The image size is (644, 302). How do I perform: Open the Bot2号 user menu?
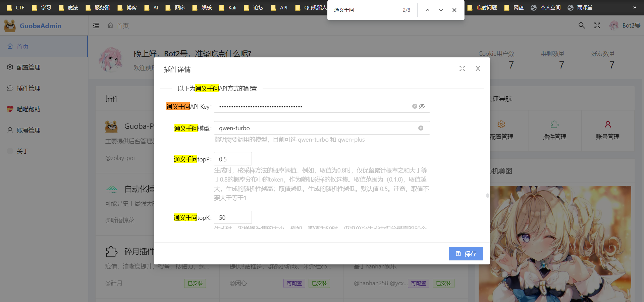point(625,26)
